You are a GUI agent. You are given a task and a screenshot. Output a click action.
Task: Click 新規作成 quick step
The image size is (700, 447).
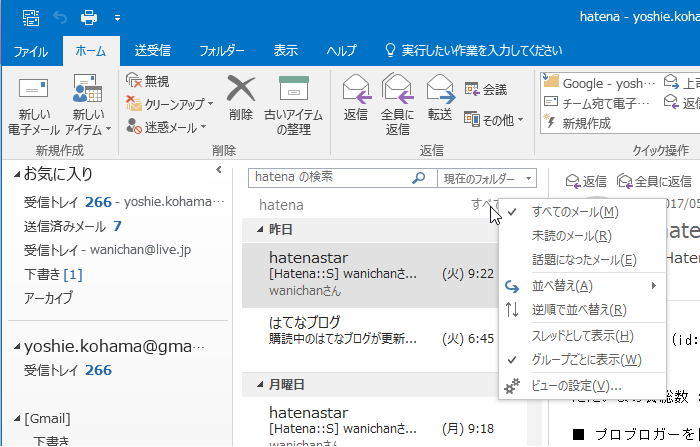576,123
